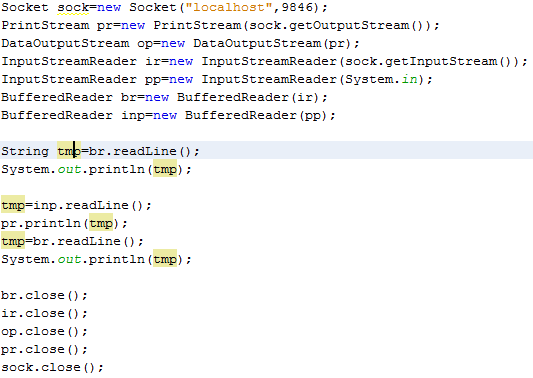
Task: Click sock.close() statement
Action: [52, 367]
